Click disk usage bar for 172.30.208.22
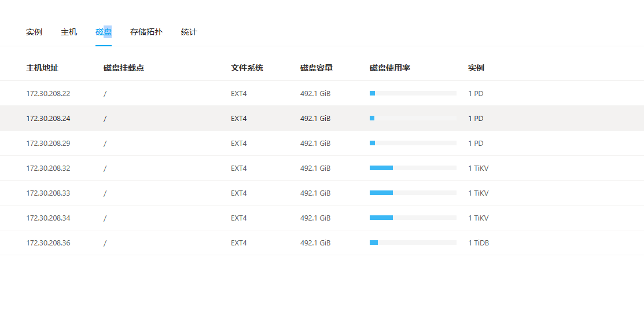 click(413, 93)
